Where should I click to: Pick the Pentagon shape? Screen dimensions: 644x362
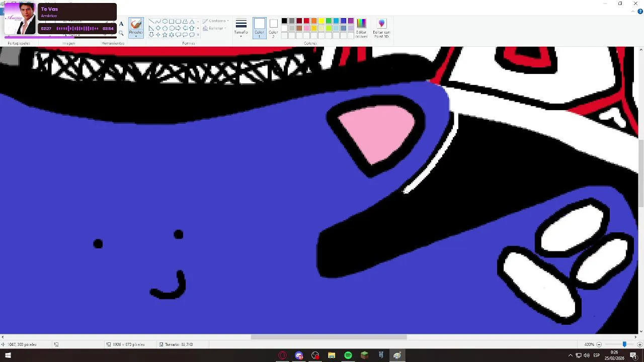pyautogui.click(x=165, y=28)
